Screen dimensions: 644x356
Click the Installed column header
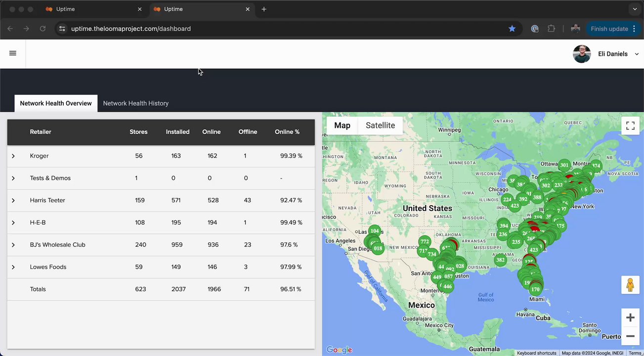click(177, 132)
